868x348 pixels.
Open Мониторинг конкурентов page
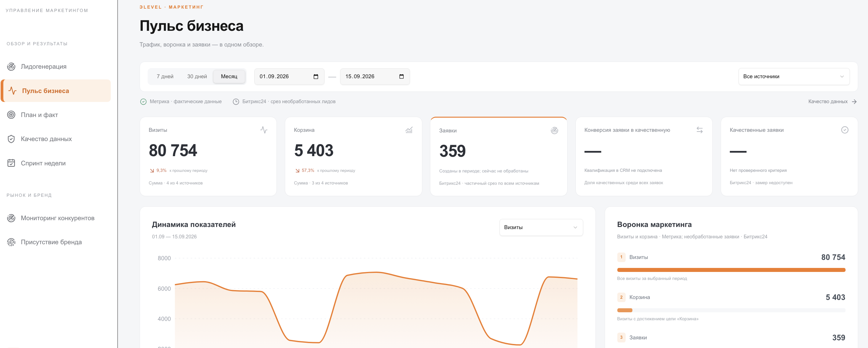[56, 218]
